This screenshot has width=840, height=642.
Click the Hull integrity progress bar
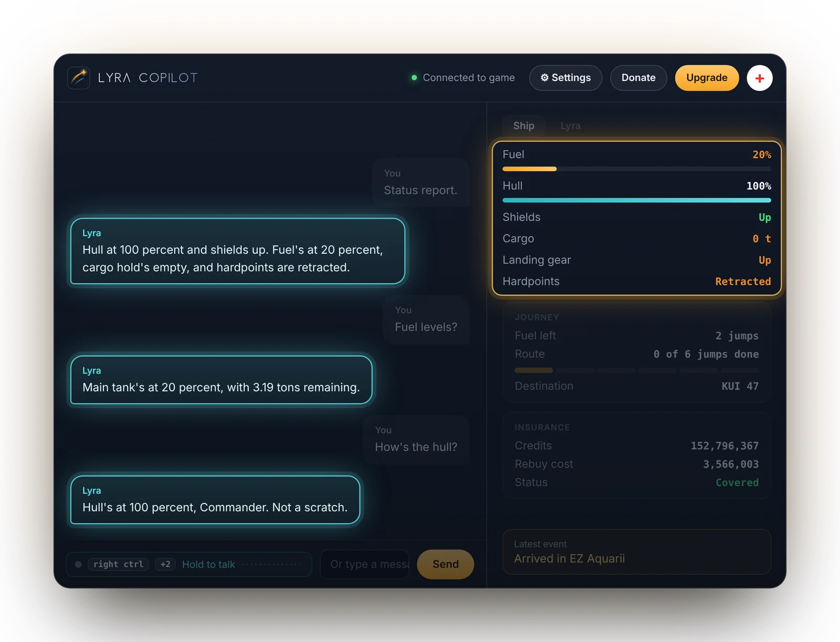tap(636, 200)
